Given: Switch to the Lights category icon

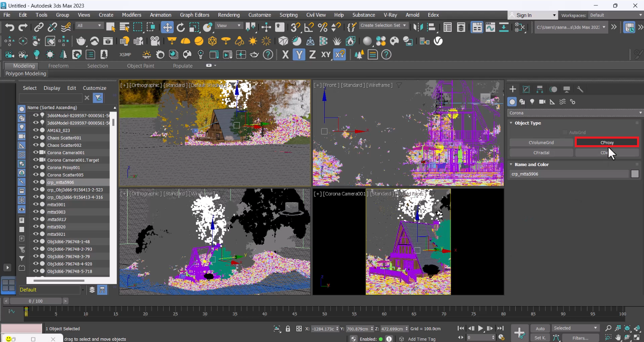Looking at the screenshot, I should pyautogui.click(x=532, y=102).
